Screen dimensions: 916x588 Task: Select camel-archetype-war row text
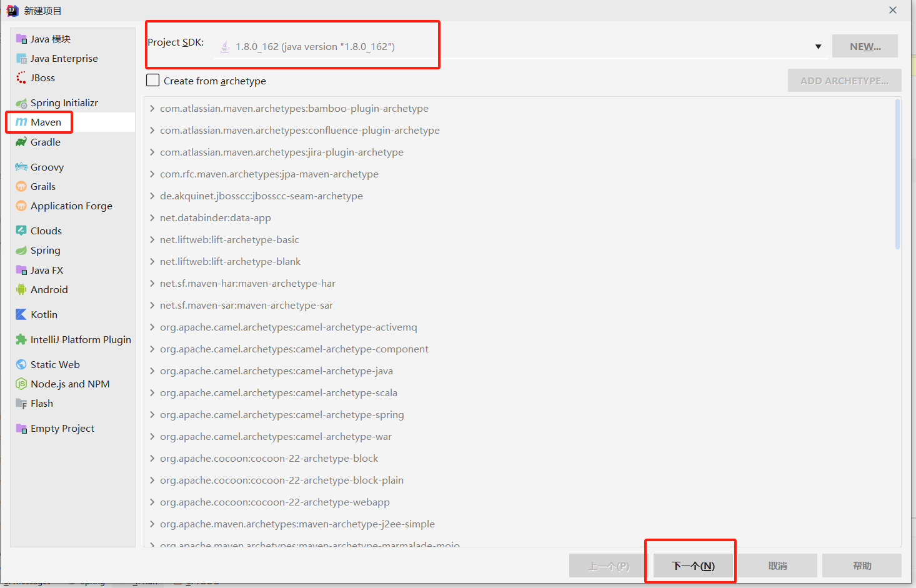276,437
